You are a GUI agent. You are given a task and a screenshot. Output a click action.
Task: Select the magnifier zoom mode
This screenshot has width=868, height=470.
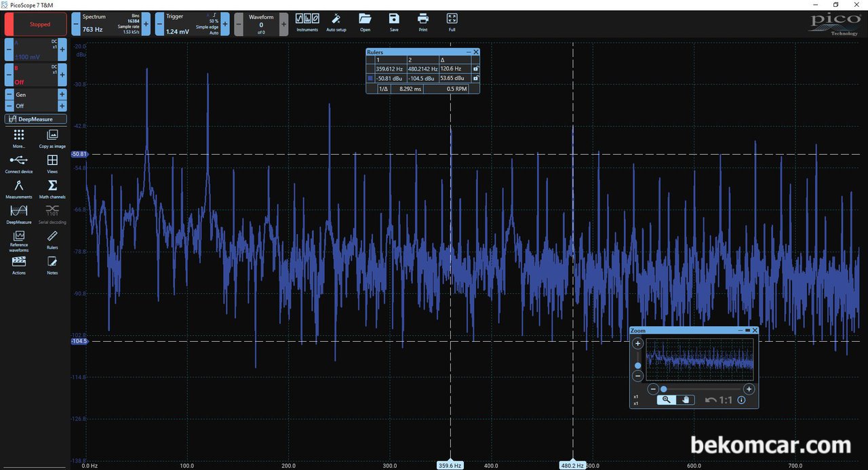[666, 400]
